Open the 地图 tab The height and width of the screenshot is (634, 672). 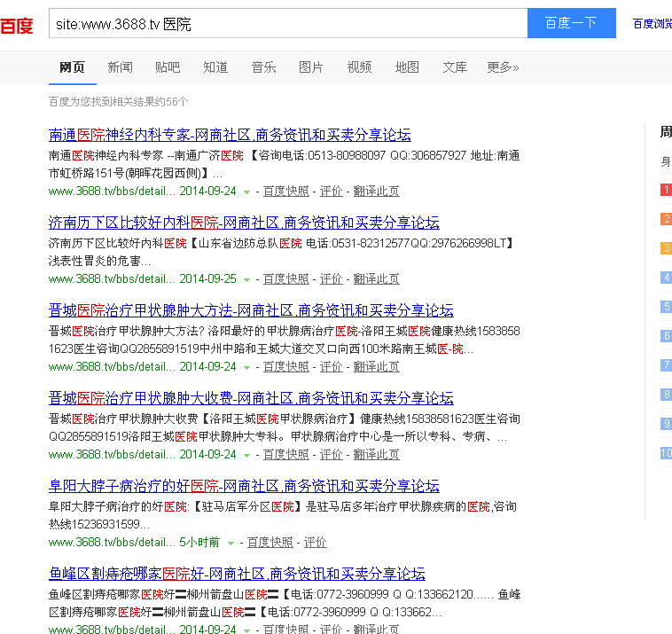pyautogui.click(x=407, y=67)
